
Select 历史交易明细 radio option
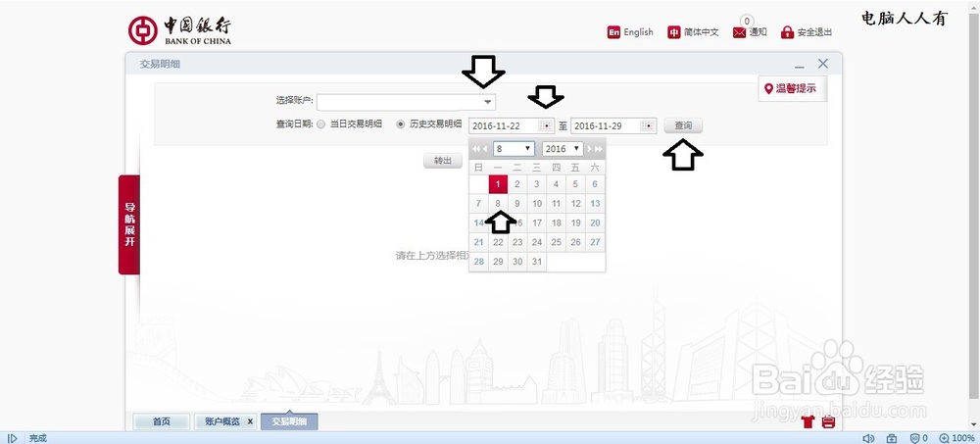[401, 124]
